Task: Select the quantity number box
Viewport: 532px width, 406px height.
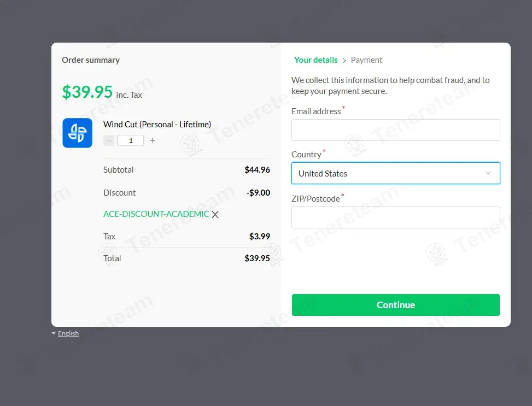Action: tap(131, 140)
